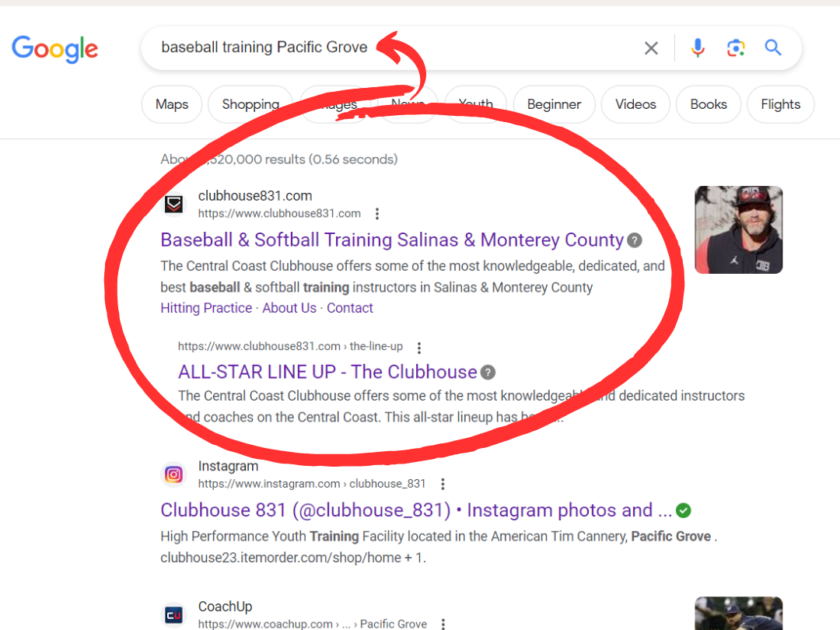Switch to the Beginner filter

click(554, 104)
